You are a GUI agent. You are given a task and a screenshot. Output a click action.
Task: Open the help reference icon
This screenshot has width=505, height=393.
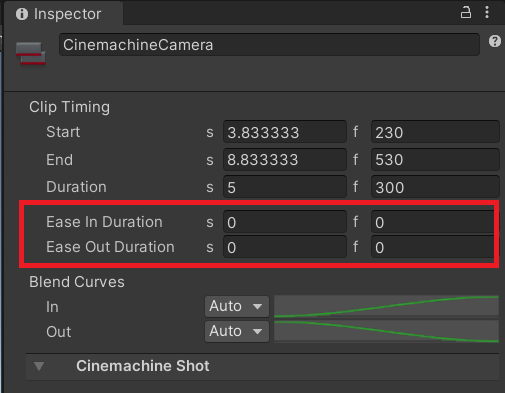(495, 41)
